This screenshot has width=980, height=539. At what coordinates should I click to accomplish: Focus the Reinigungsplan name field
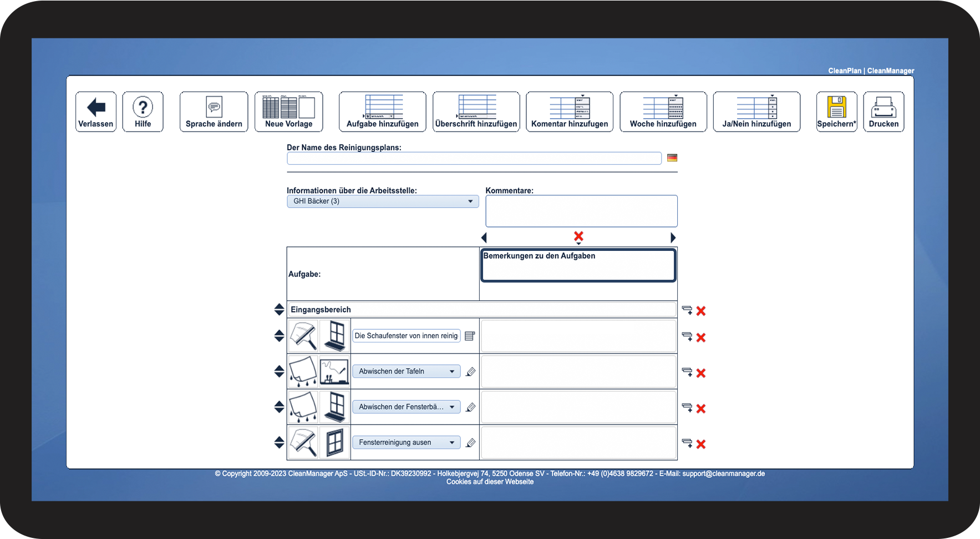[474, 158]
